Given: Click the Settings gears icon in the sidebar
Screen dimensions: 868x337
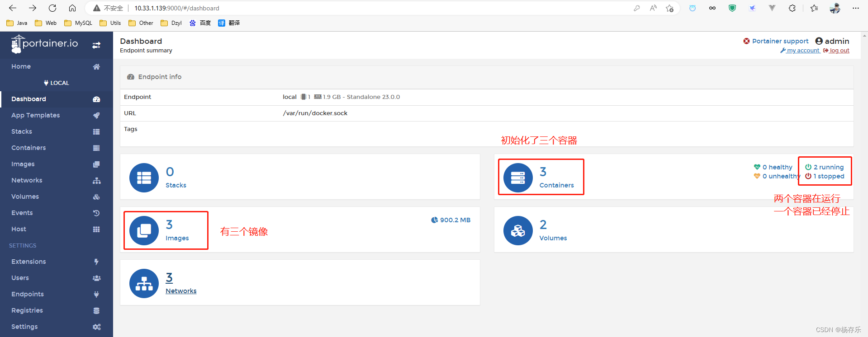Looking at the screenshot, I should (96, 327).
